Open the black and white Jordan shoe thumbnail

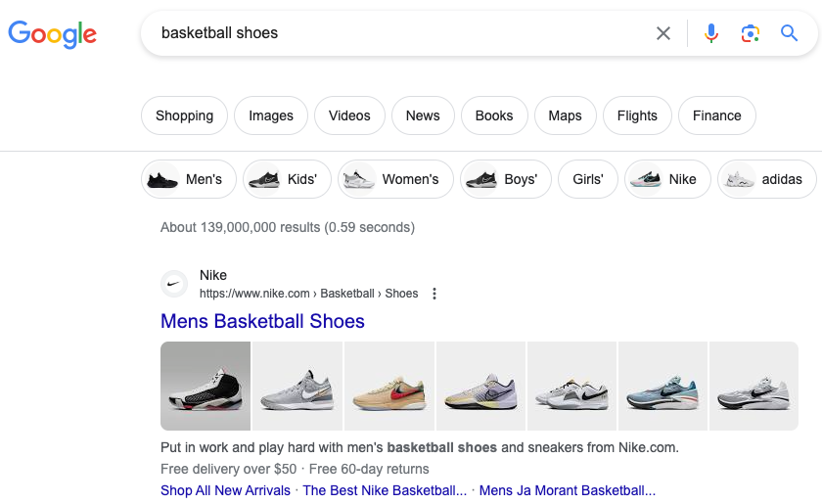pos(205,386)
